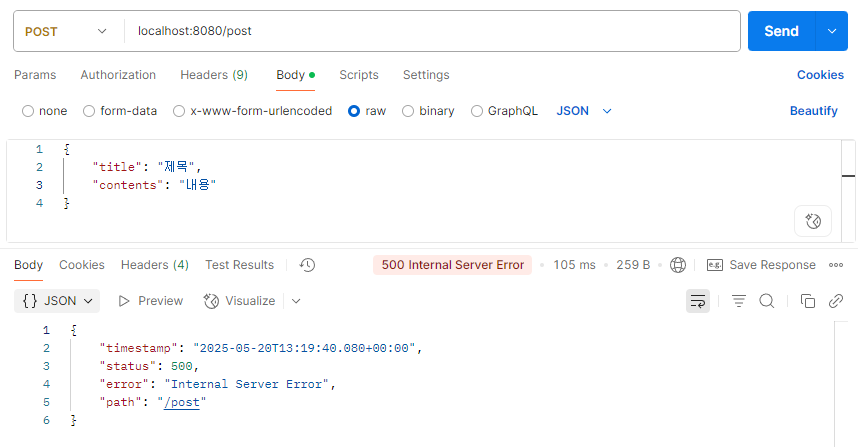Toggle the response line wrap icon
The height and width of the screenshot is (447, 858).
(698, 301)
